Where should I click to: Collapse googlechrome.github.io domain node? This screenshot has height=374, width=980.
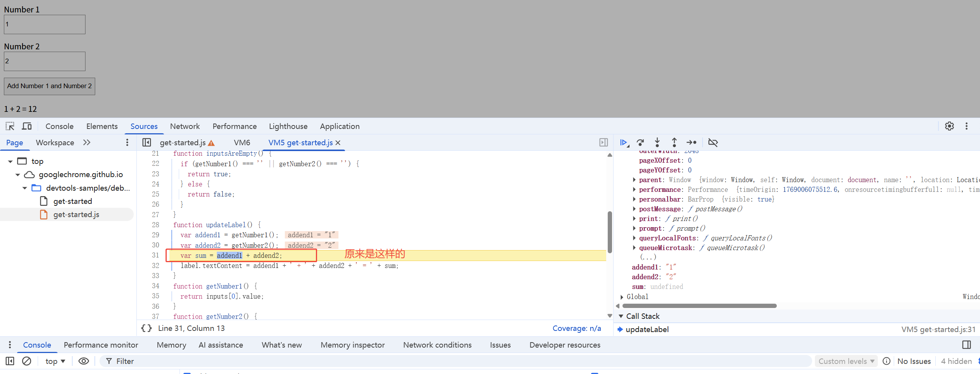pos(17,175)
